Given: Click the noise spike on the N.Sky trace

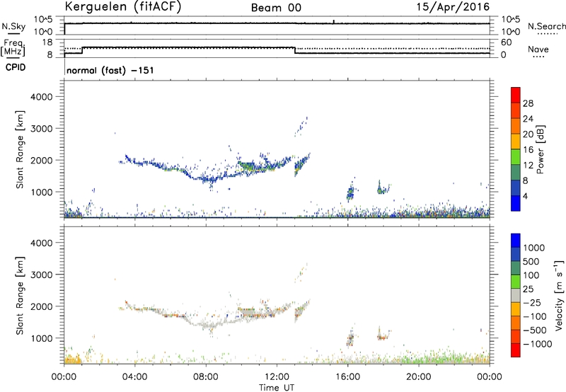Looking at the screenshot, I should 334,22.
